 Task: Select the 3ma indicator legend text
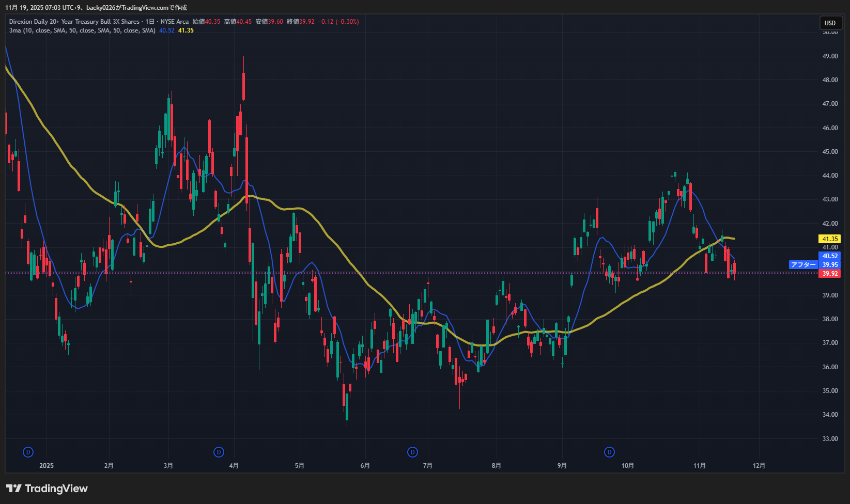(x=82, y=30)
